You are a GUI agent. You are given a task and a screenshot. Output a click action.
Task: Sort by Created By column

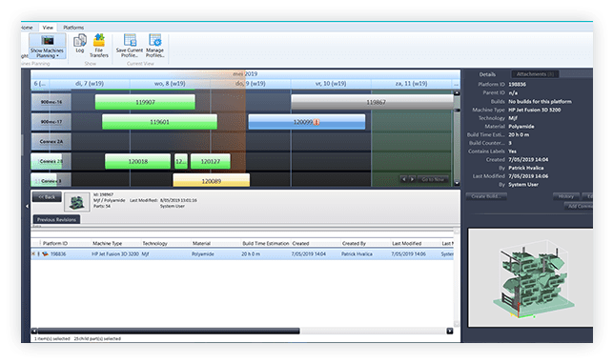[354, 243]
